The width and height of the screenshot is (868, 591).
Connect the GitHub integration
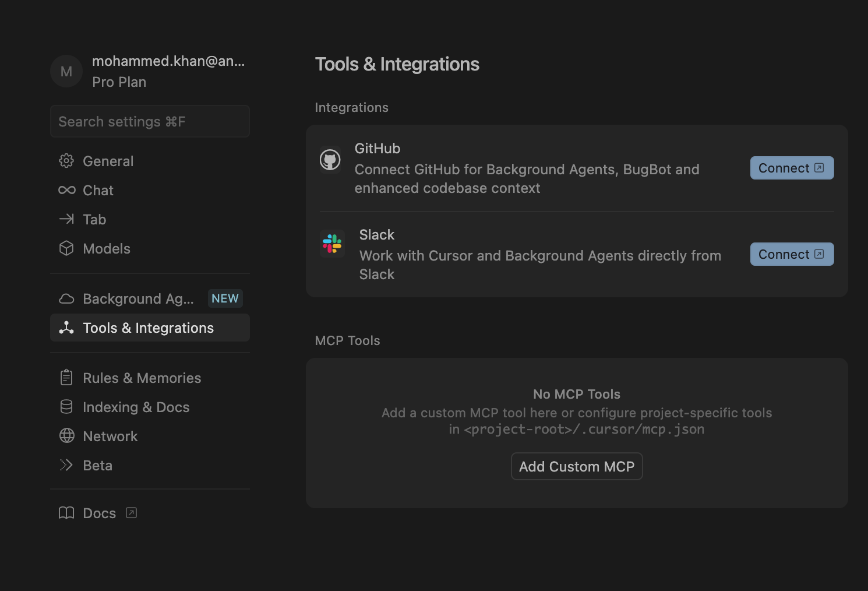tap(791, 168)
